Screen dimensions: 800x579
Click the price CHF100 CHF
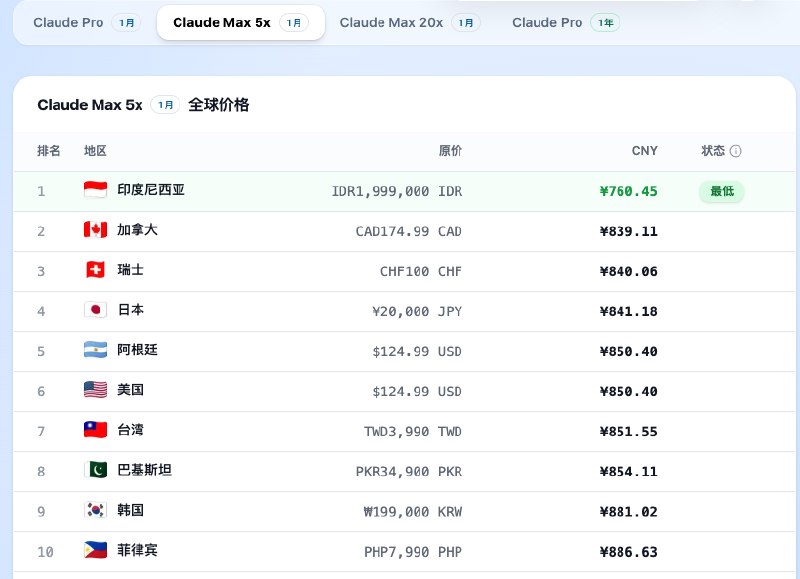tap(421, 271)
